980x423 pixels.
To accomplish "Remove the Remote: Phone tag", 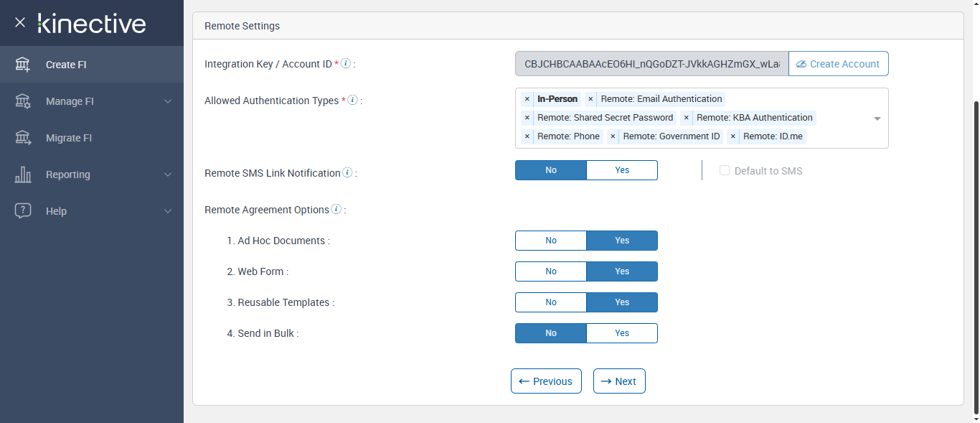I will coord(527,136).
